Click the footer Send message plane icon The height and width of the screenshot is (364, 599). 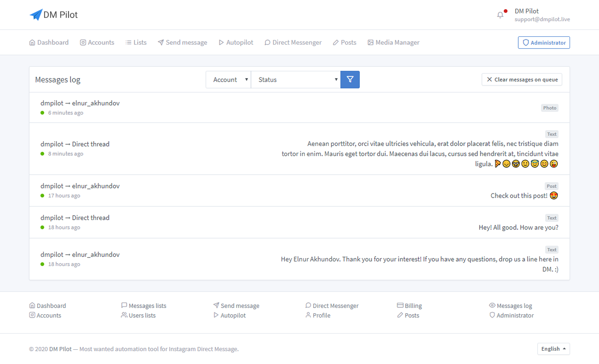(216, 305)
